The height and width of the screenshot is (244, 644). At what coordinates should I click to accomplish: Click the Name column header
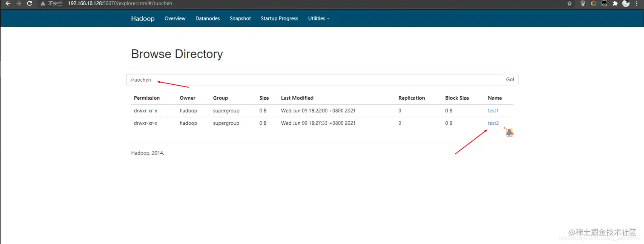point(495,98)
